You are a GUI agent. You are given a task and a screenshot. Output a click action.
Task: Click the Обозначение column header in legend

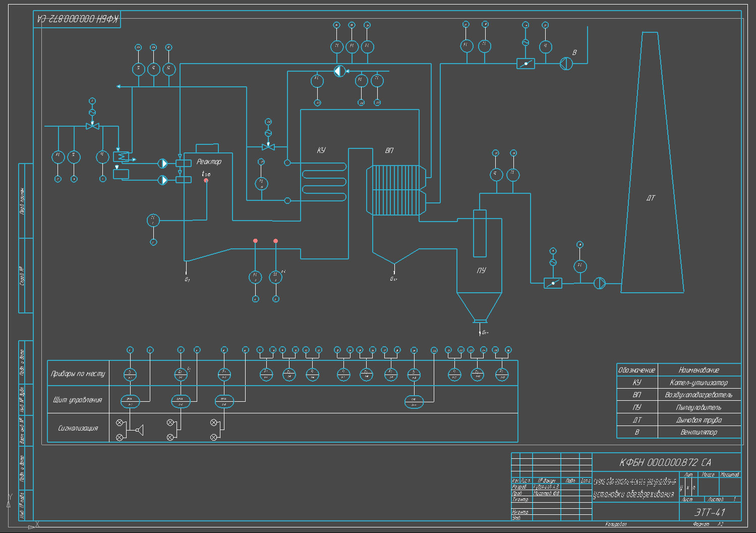(x=637, y=370)
